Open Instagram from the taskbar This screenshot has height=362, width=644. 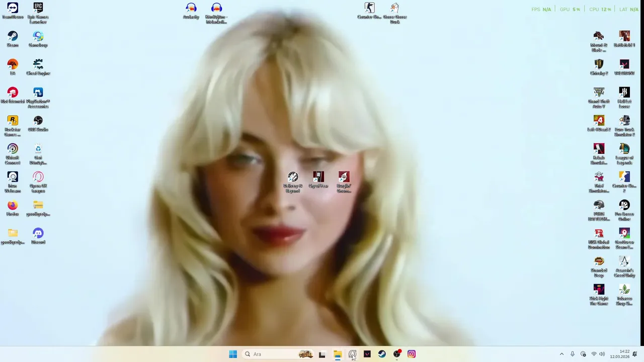click(x=412, y=354)
